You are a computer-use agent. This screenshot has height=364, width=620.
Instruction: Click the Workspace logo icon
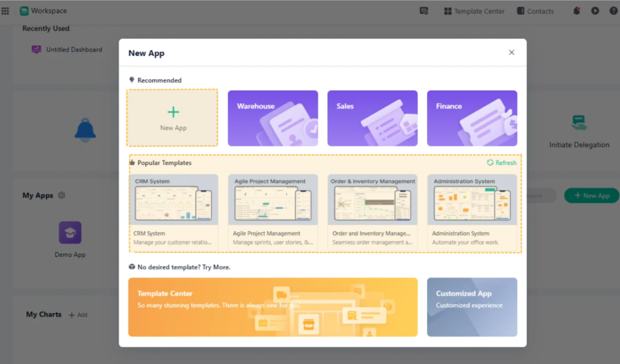[24, 11]
